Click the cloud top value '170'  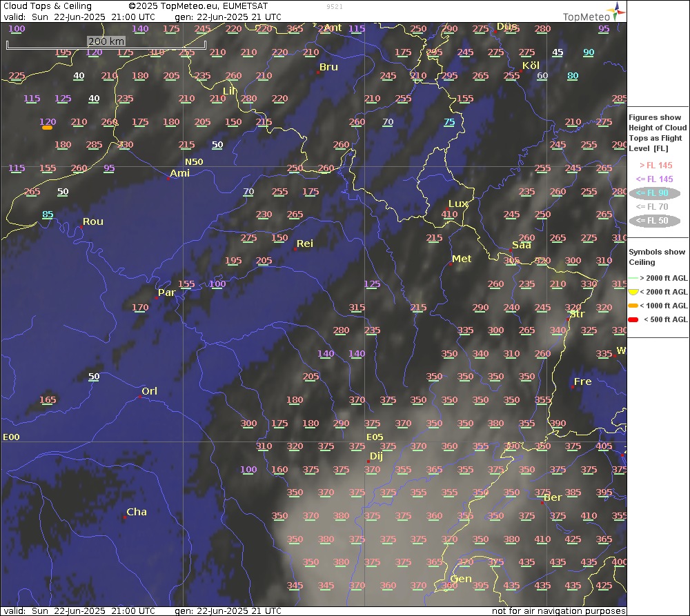[140, 308]
